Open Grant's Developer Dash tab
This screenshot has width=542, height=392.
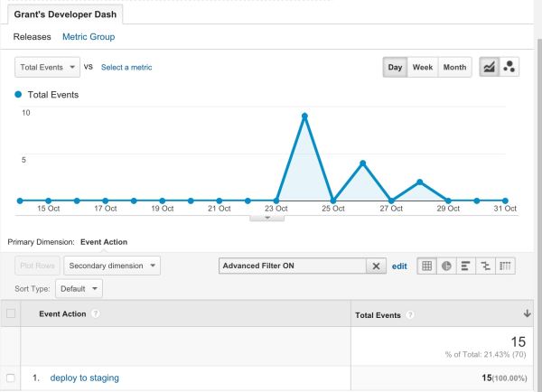tap(65, 14)
